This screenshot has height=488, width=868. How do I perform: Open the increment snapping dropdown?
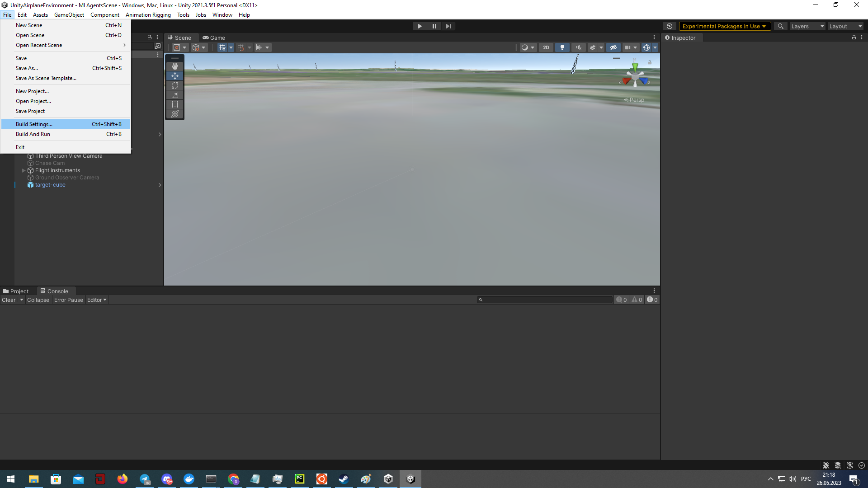click(x=263, y=47)
